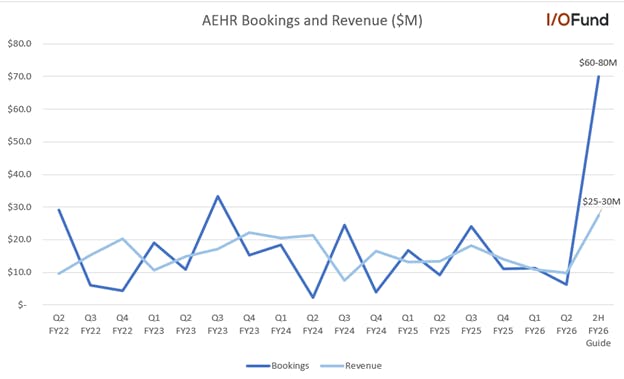
Task: Click the $20.0 axis label
Action: click(20, 240)
